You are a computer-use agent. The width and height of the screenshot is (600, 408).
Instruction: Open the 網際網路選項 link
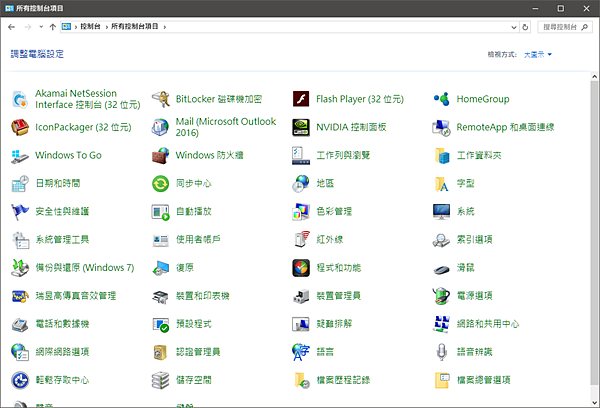[62, 352]
